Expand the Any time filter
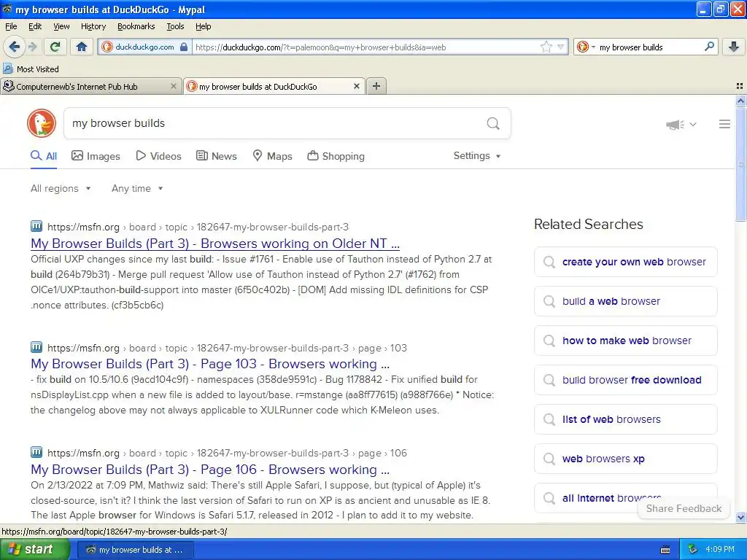 coord(137,189)
